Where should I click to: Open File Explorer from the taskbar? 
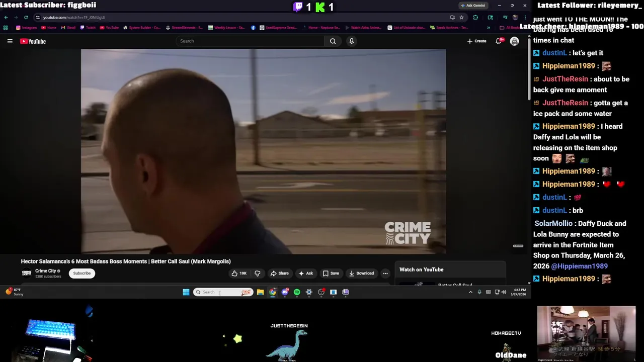(x=260, y=292)
